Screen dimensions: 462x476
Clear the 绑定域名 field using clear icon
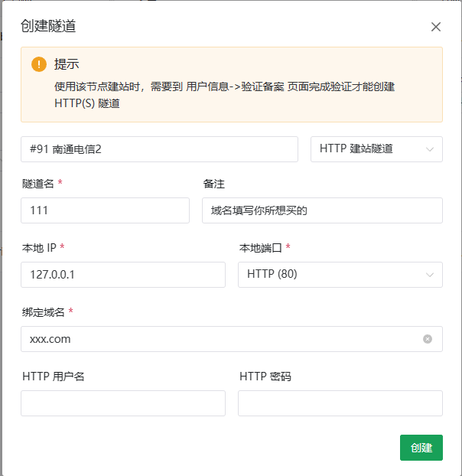pos(428,339)
